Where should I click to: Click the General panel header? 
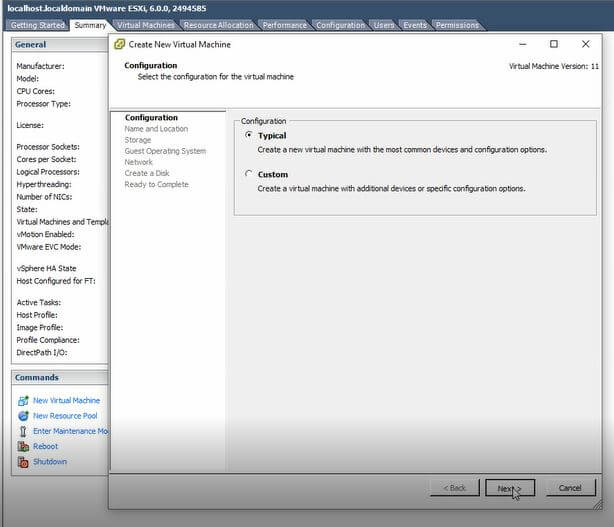[x=60, y=45]
